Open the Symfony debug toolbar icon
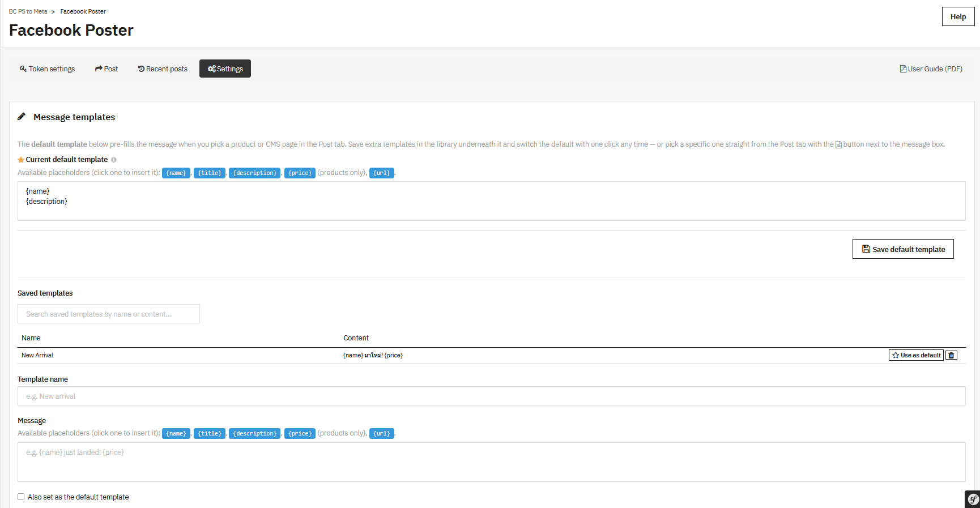The width and height of the screenshot is (980, 508). pyautogui.click(x=973, y=499)
